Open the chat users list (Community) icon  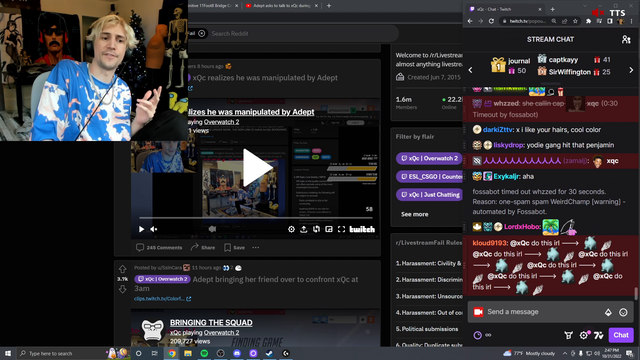(626, 40)
